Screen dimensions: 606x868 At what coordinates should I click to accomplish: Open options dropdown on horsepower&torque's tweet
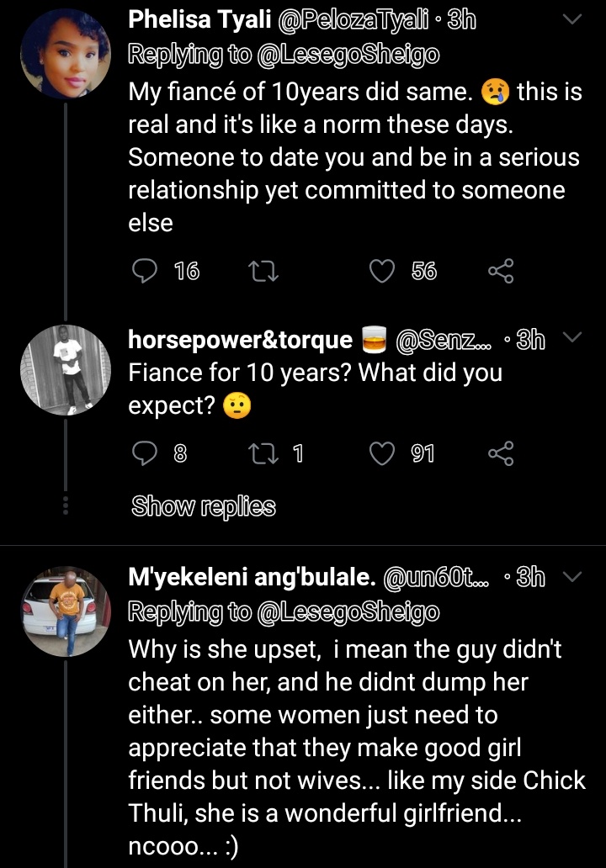click(x=571, y=338)
